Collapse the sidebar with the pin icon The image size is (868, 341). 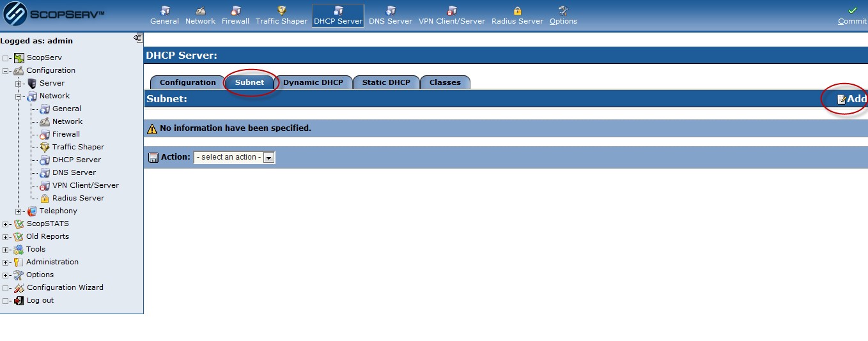tap(137, 38)
